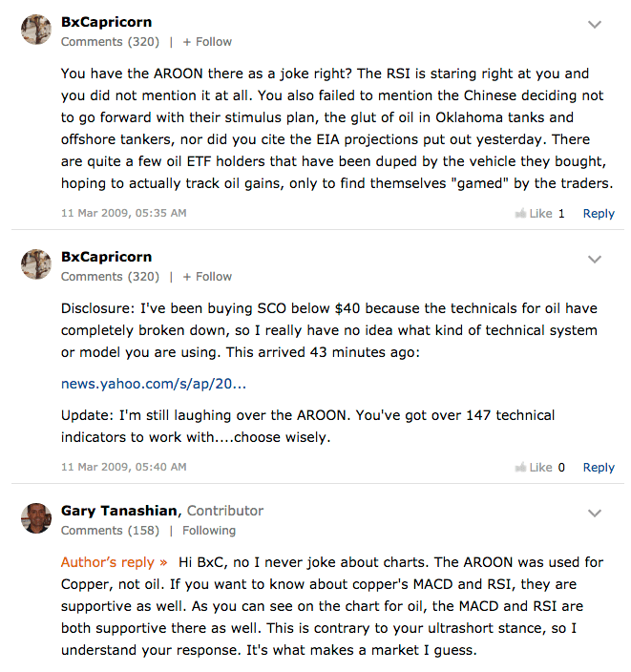Screen dimensions: 631x672
Task: Open BxCapricorn avatar on second comment
Action: [36, 264]
